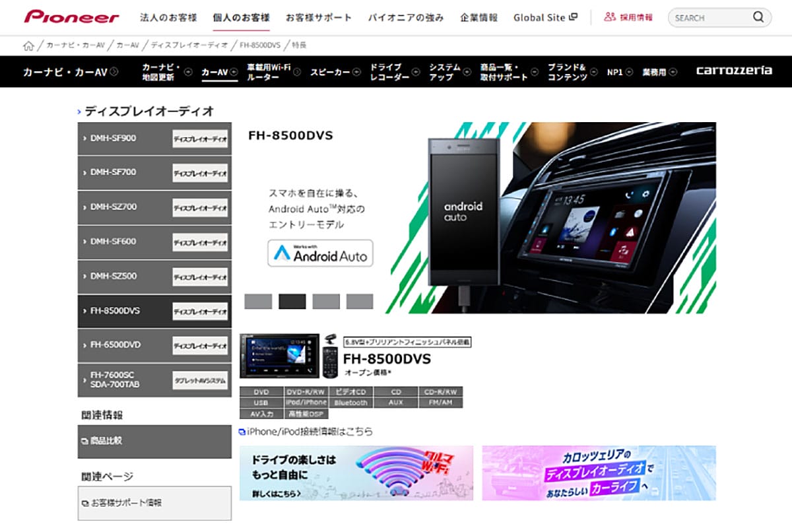
Task: Click ディスプレイオーディオ breadcrumb link
Action: pyautogui.click(x=189, y=46)
